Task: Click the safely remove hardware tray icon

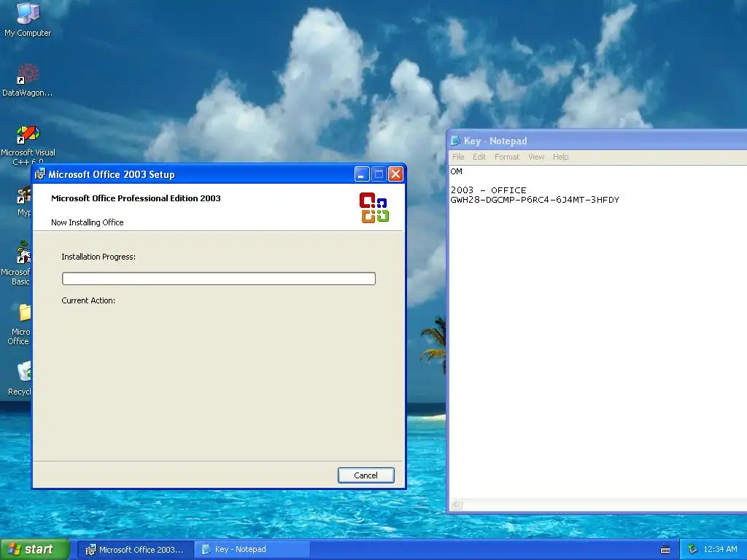Action: pos(692,549)
